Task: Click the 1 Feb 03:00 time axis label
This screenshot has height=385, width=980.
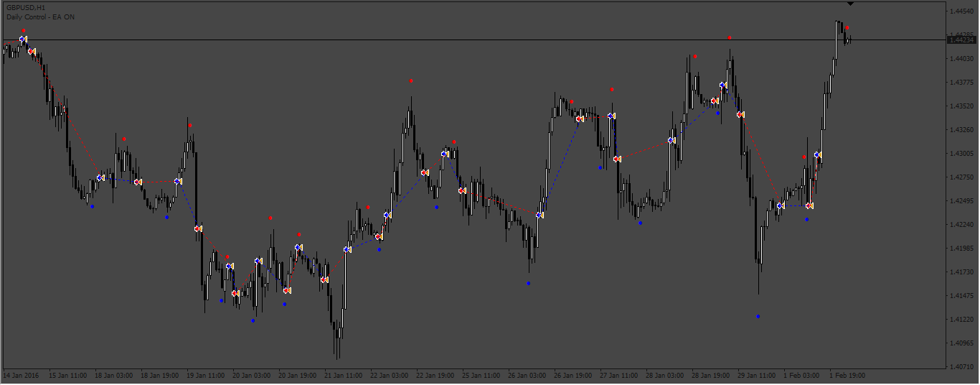Action: pyautogui.click(x=801, y=376)
